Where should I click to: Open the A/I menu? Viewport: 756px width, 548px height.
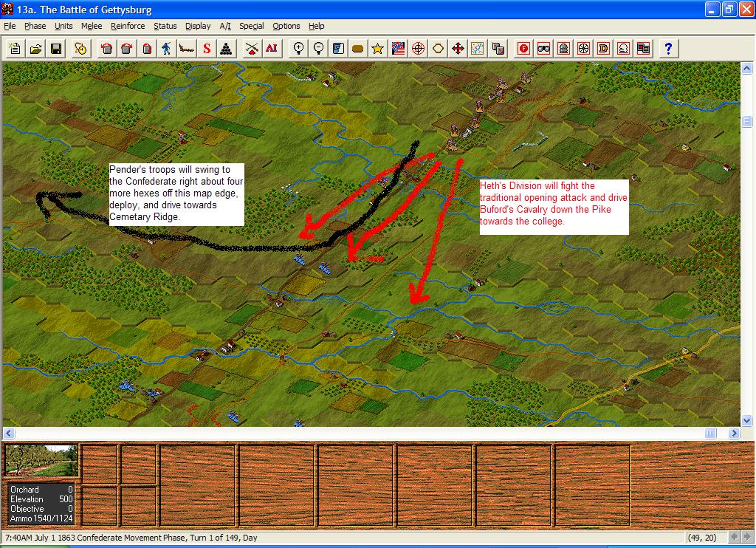coord(225,26)
